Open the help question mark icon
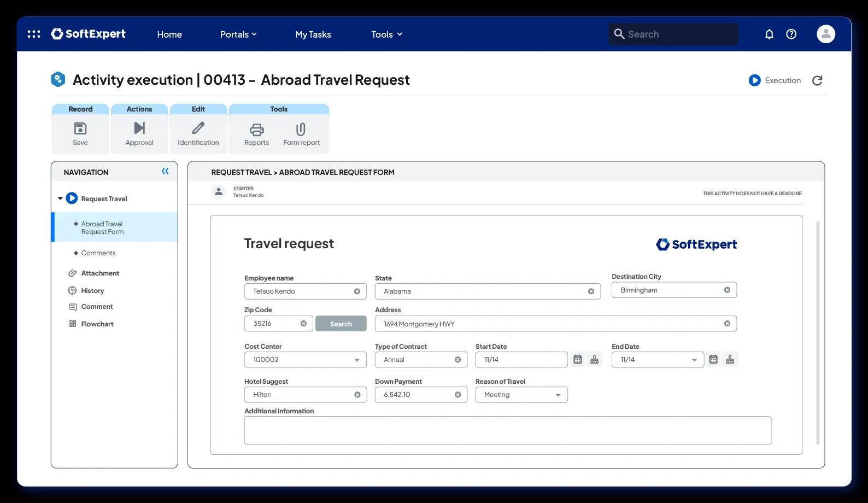The height and width of the screenshot is (503, 868). pos(791,34)
